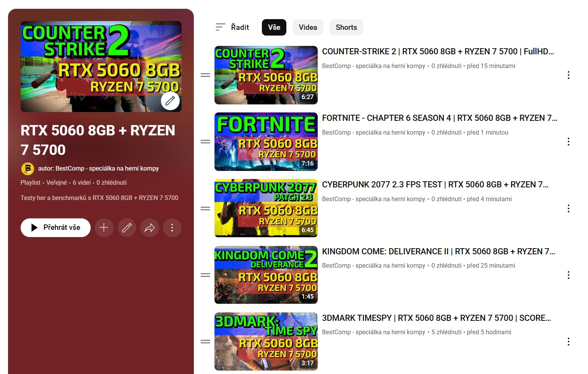Open more options for Counter-Strike 2 video
Image resolution: width=588 pixels, height=374 pixels.
coord(569,75)
